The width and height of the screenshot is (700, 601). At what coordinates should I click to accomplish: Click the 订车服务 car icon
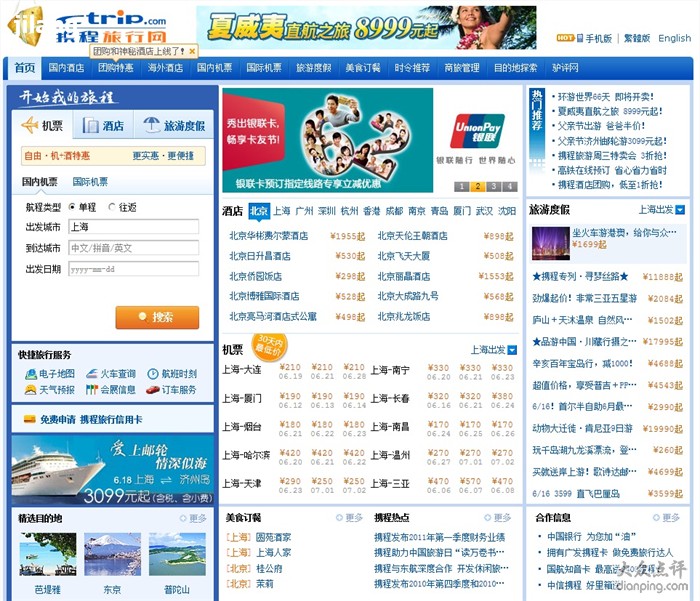(153, 390)
